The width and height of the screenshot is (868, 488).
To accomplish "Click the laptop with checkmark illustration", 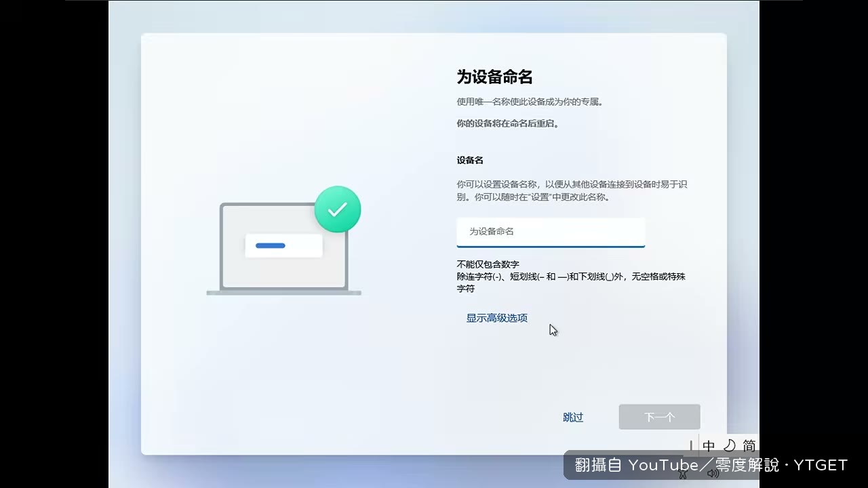I will [284, 241].
